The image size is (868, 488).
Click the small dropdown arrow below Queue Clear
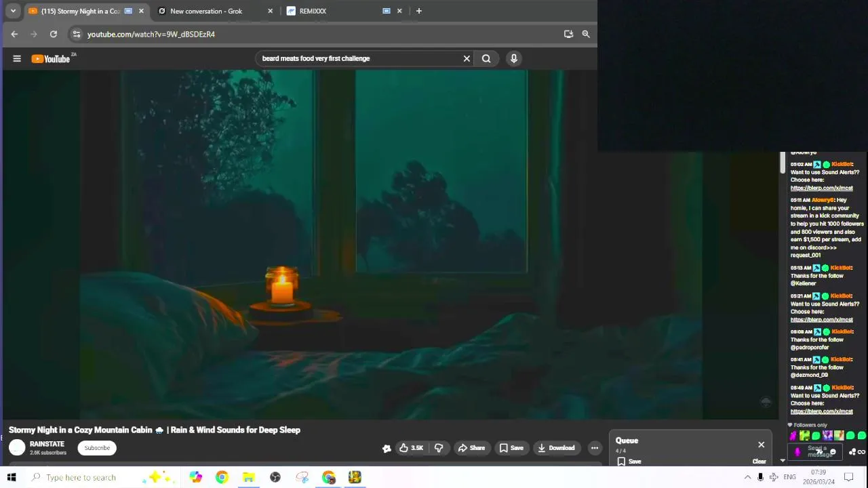(782, 461)
